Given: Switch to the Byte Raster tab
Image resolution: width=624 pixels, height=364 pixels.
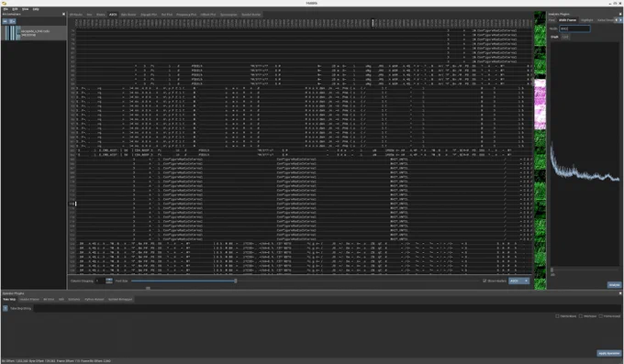Looking at the screenshot, I should 128,15.
